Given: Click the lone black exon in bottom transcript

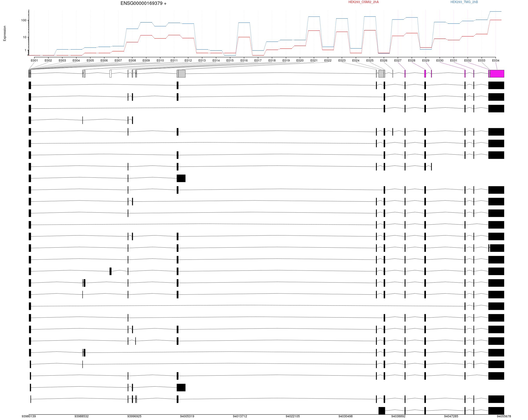Looking at the screenshot, I should pyautogui.click(x=381, y=411).
